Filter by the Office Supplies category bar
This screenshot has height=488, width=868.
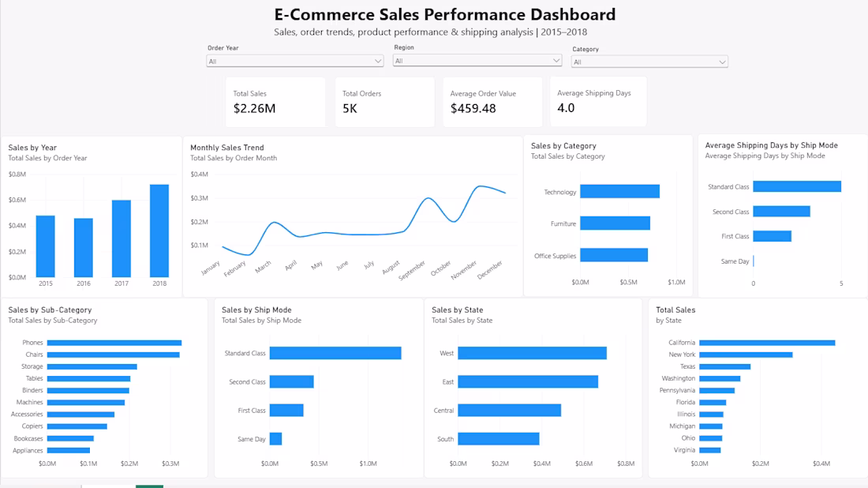tap(614, 255)
